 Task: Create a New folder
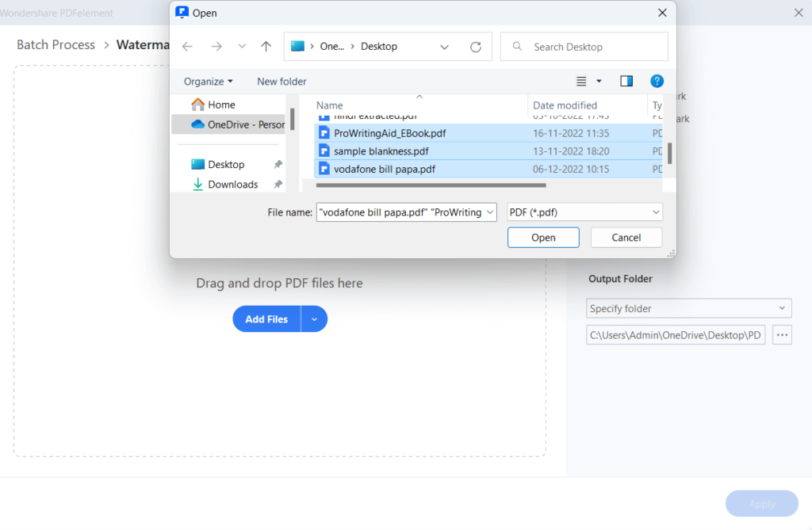[x=282, y=82]
